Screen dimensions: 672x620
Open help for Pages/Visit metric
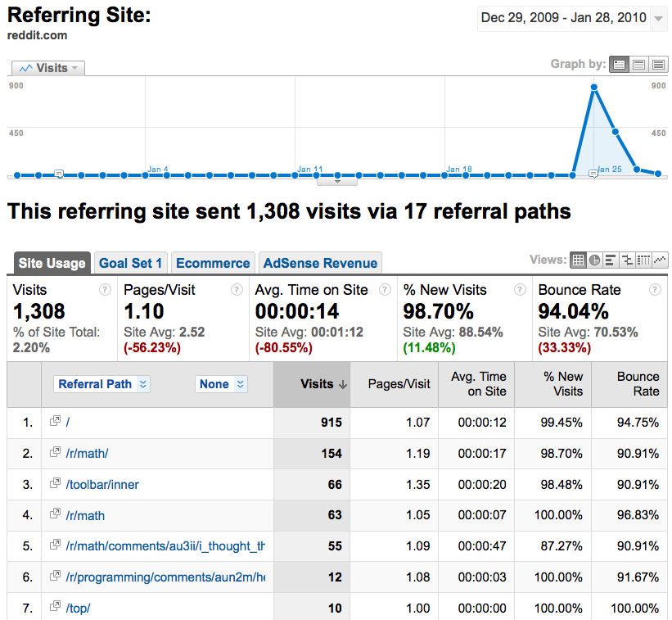coord(237,290)
